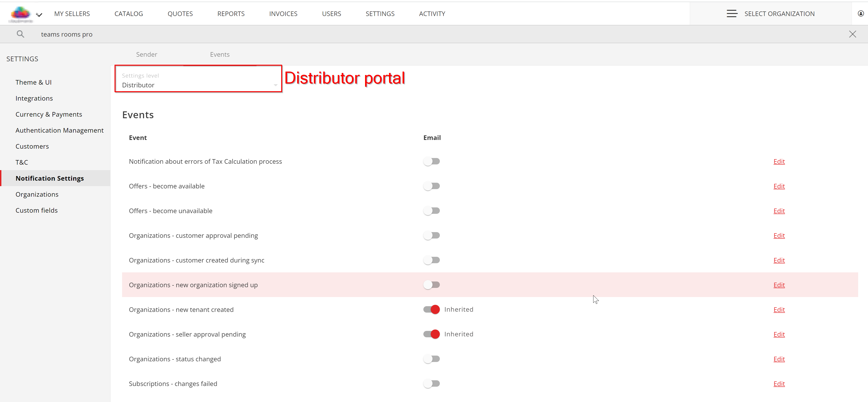Viewport: 868px width, 402px height.
Task: Click 'Offers - become available' text
Action: 166,186
